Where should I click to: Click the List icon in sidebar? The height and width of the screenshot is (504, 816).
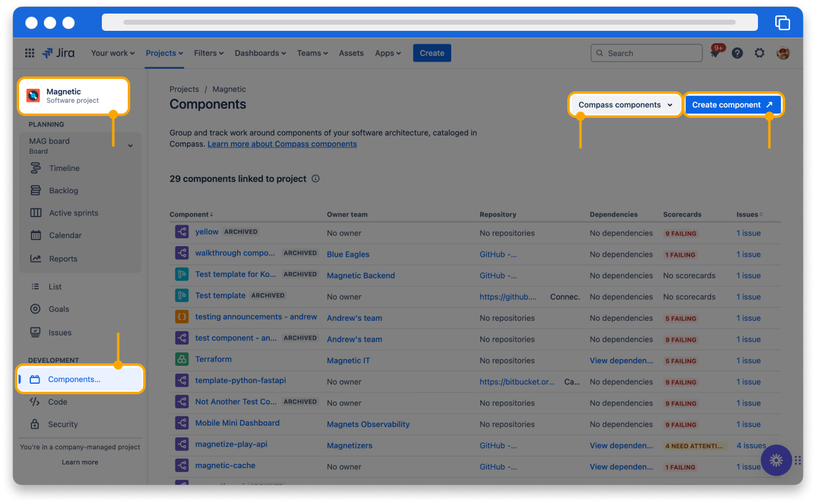pyautogui.click(x=36, y=286)
